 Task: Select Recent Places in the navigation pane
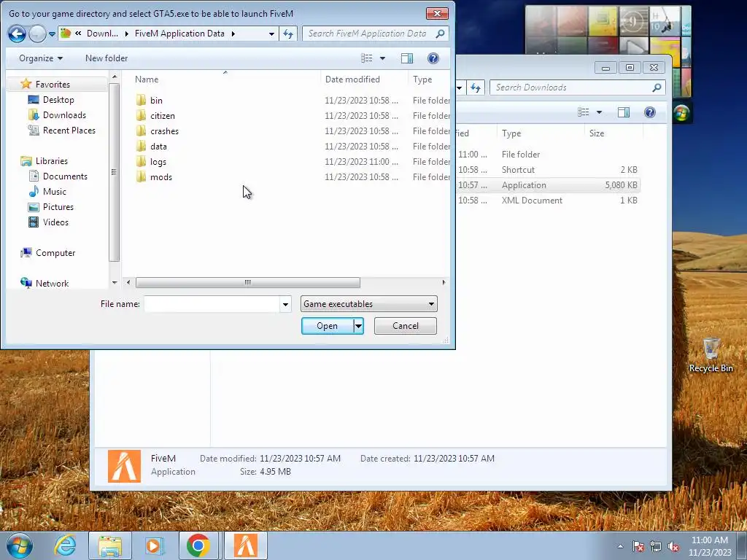tap(69, 130)
